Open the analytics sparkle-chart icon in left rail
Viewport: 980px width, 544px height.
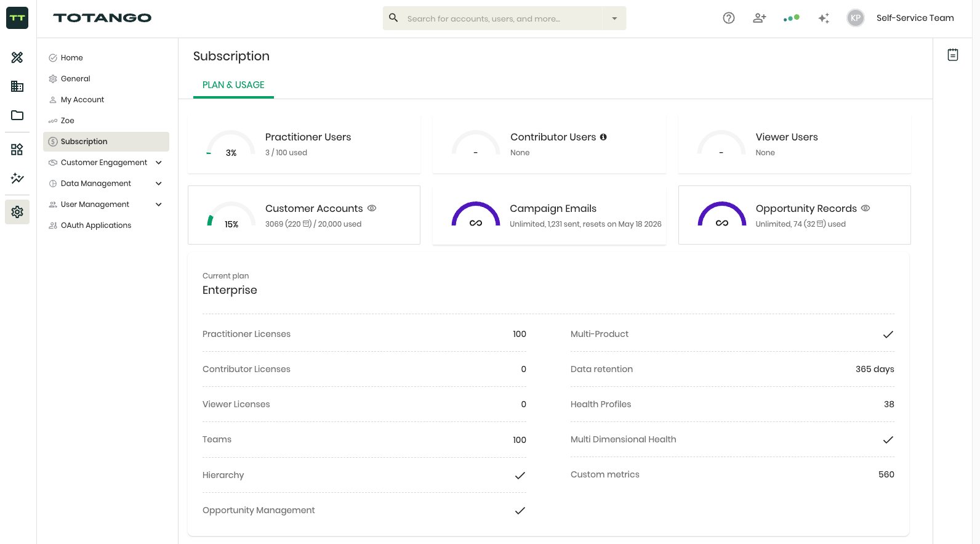point(17,178)
